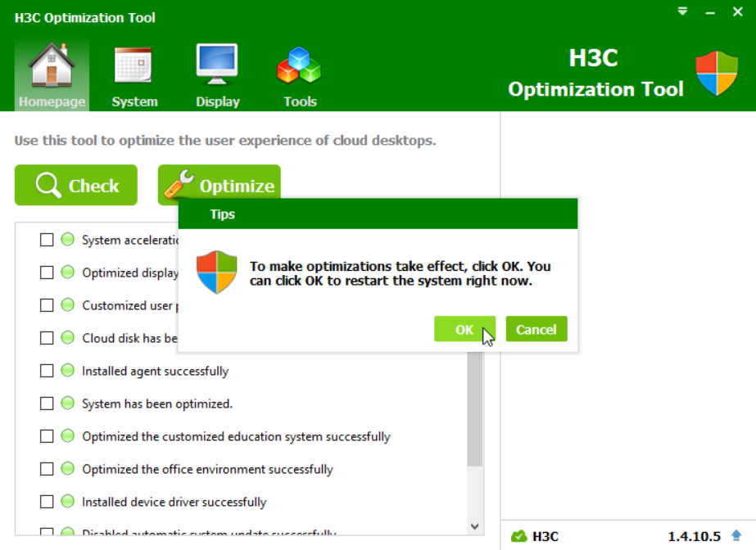
Task: Tick the Installed device driver checkbox
Action: click(x=47, y=502)
